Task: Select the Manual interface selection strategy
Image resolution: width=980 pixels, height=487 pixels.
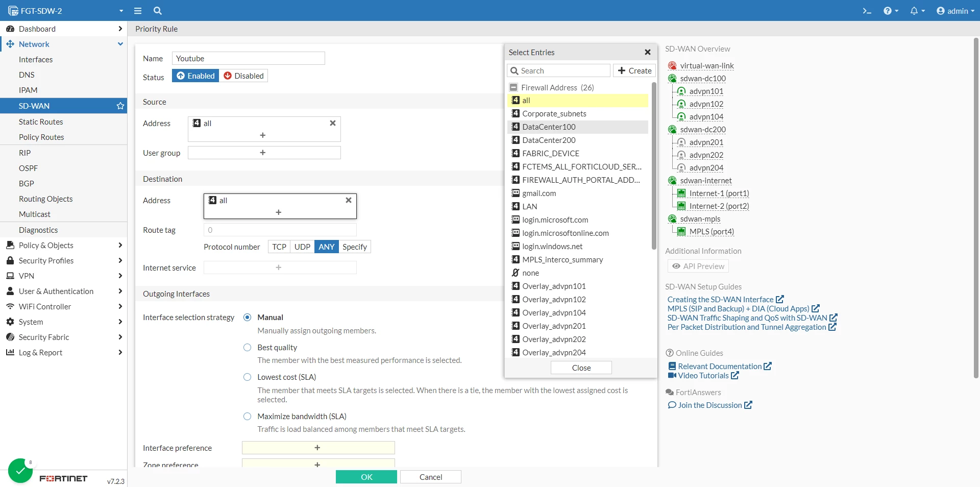Action: 248,317
